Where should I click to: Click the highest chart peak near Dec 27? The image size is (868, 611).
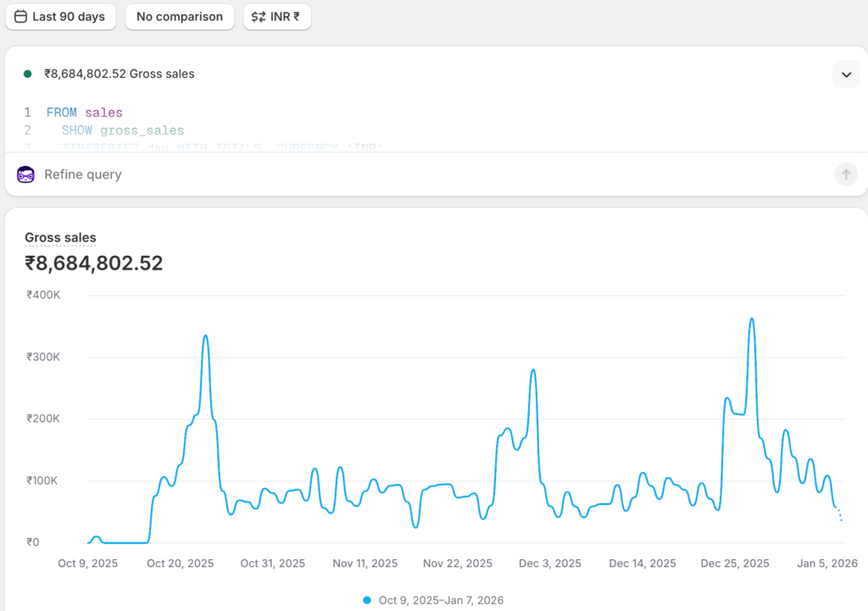point(752,319)
